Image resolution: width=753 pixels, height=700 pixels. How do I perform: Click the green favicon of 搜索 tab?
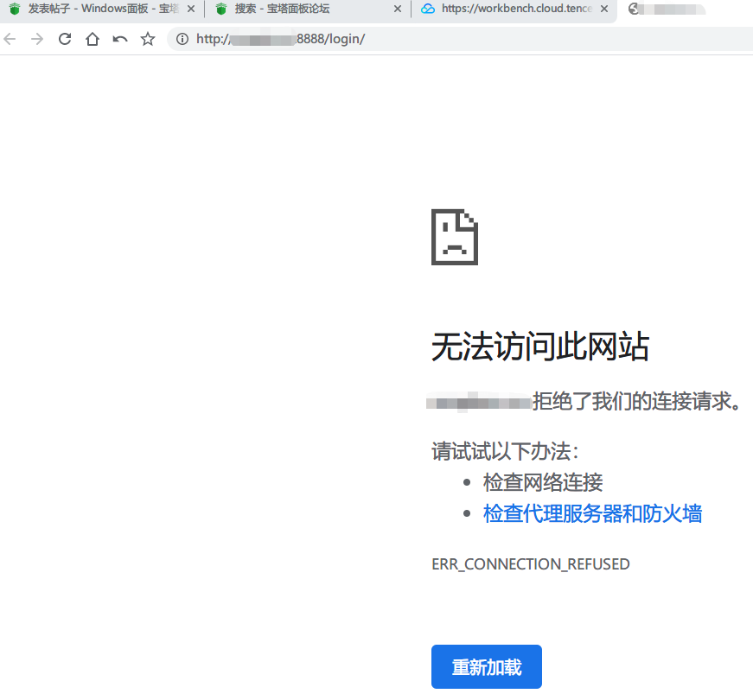click(x=221, y=9)
